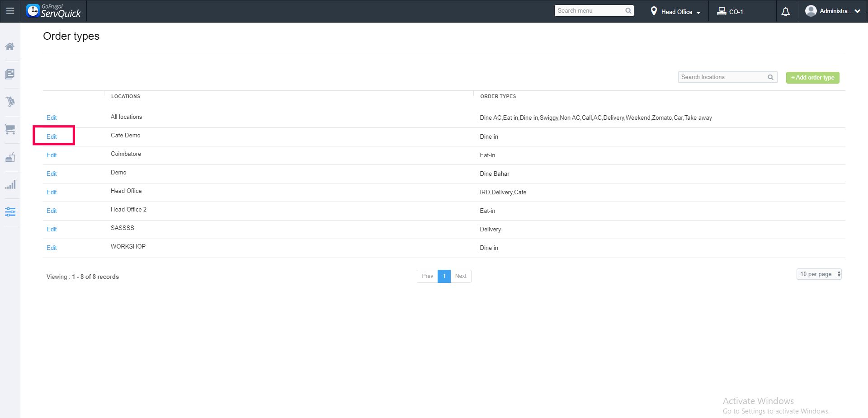This screenshot has width=868, height=418.
Task: Click the All locations order types list
Action: coord(596,118)
